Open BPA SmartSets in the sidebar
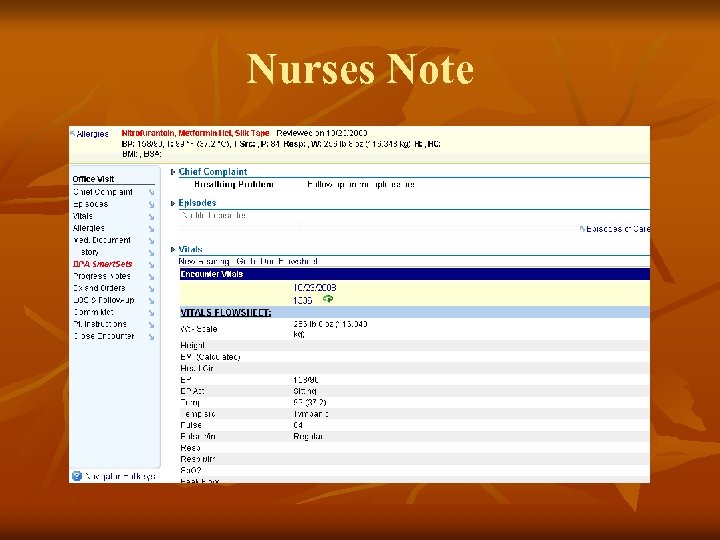Image resolution: width=720 pixels, height=540 pixels. coord(102,264)
